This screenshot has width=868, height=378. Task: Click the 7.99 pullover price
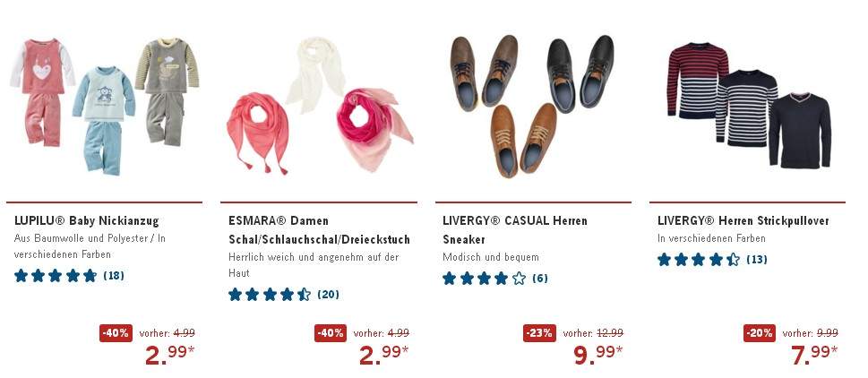[813, 354]
